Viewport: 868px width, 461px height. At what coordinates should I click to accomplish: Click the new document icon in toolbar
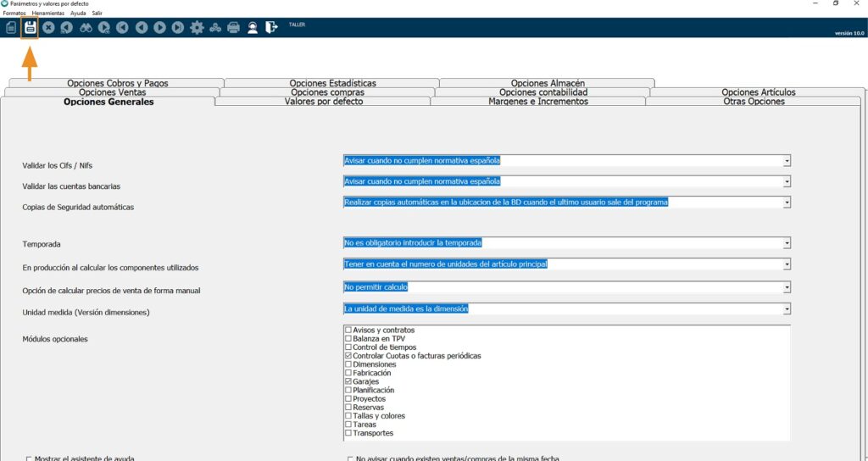11,28
